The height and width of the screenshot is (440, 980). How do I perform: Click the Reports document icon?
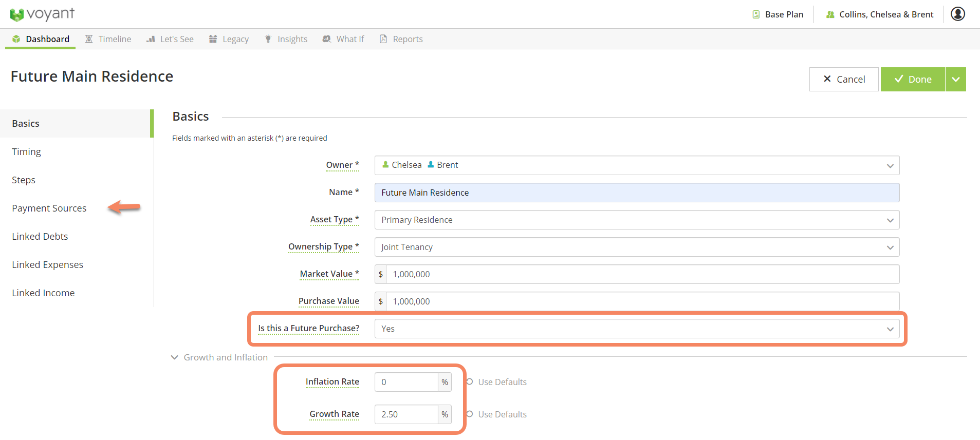pyautogui.click(x=383, y=39)
